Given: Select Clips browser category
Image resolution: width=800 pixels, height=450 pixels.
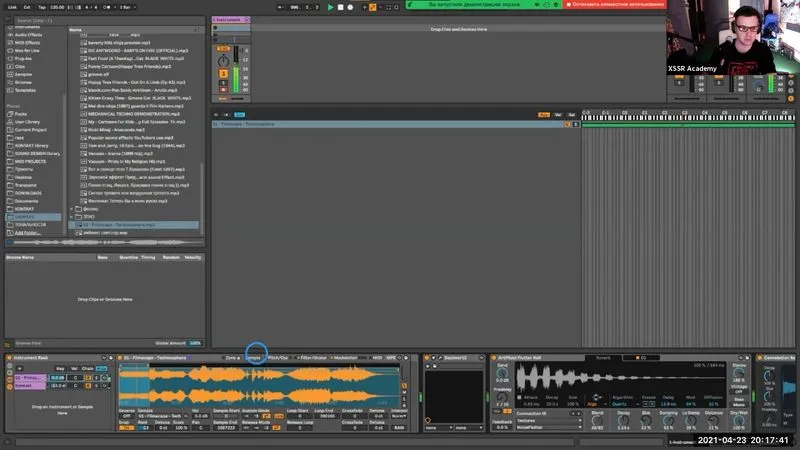Looking at the screenshot, I should tap(20, 66).
